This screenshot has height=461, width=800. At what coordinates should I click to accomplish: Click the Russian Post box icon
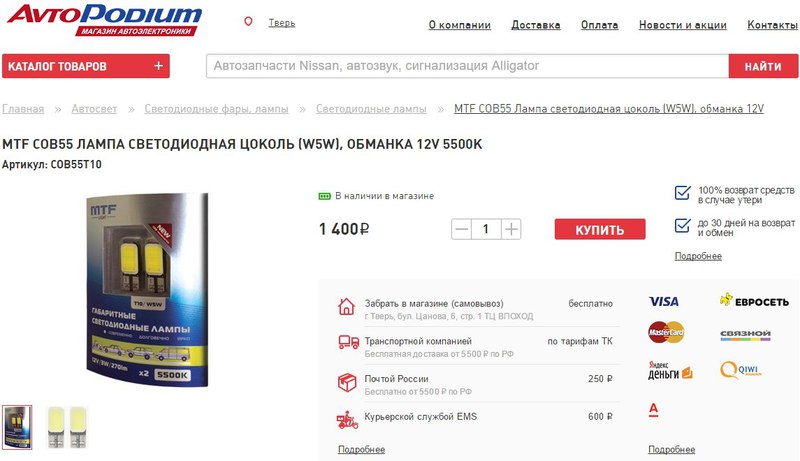(347, 382)
